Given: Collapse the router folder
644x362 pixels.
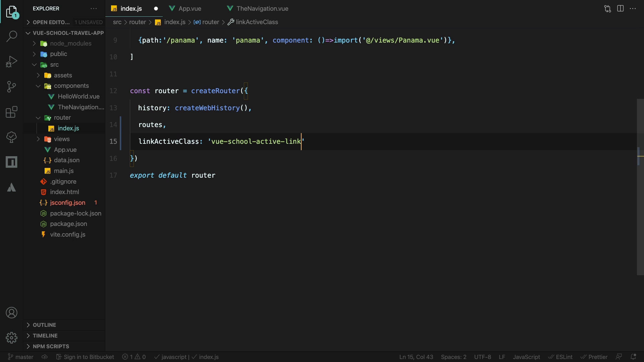Looking at the screenshot, I should click(x=64, y=118).
